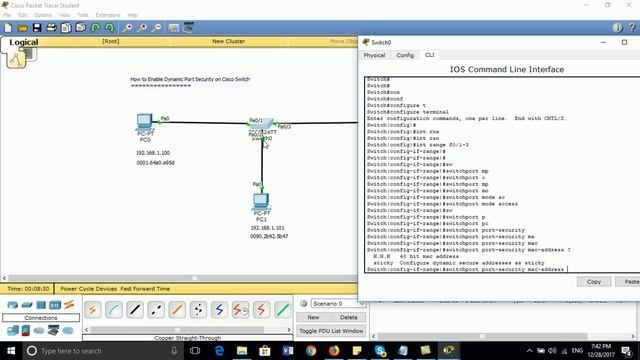
Task: Click the New Cluster button
Action: coord(229,41)
